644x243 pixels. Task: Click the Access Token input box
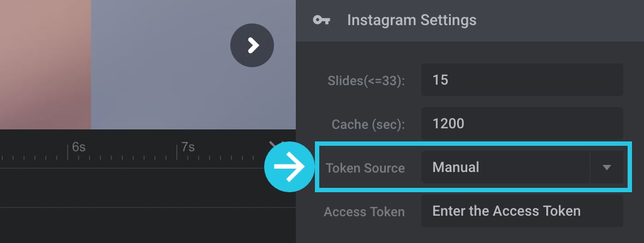coord(522,211)
